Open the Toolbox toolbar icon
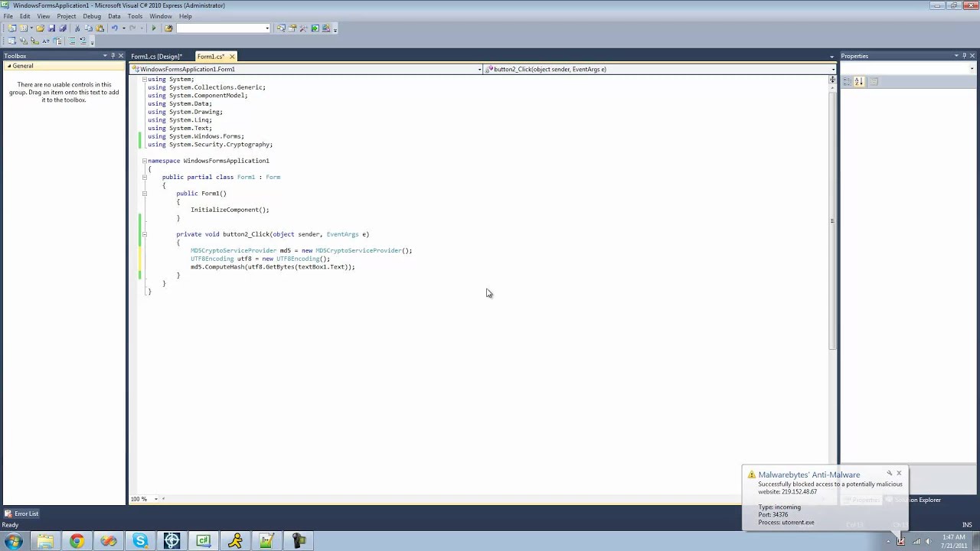This screenshot has width=980, height=551. pos(303,28)
